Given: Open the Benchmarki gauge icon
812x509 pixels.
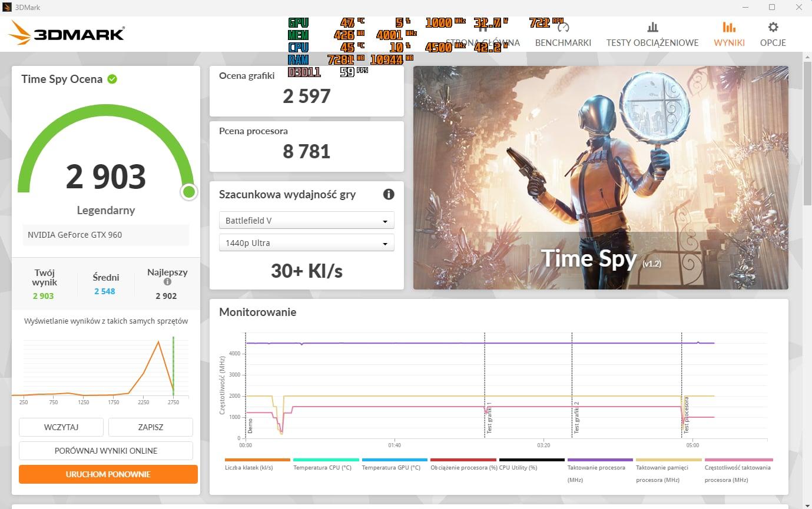Looking at the screenshot, I should pos(563,27).
